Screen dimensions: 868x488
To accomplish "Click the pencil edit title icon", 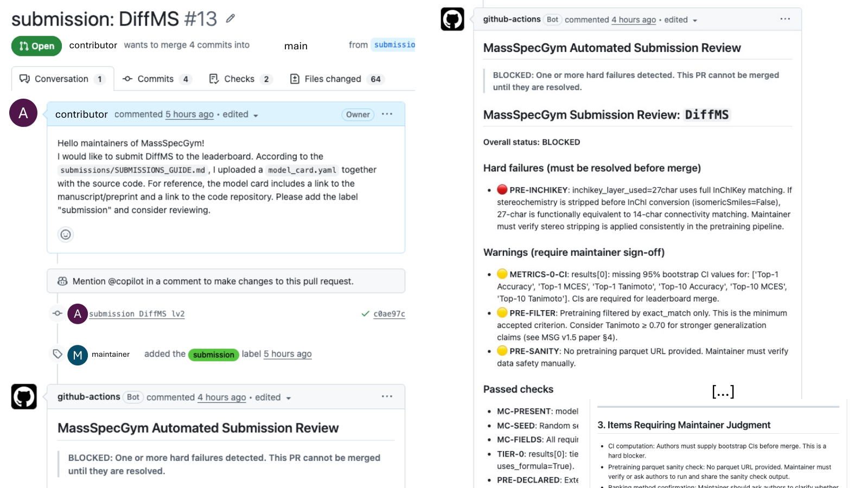I will pos(231,18).
